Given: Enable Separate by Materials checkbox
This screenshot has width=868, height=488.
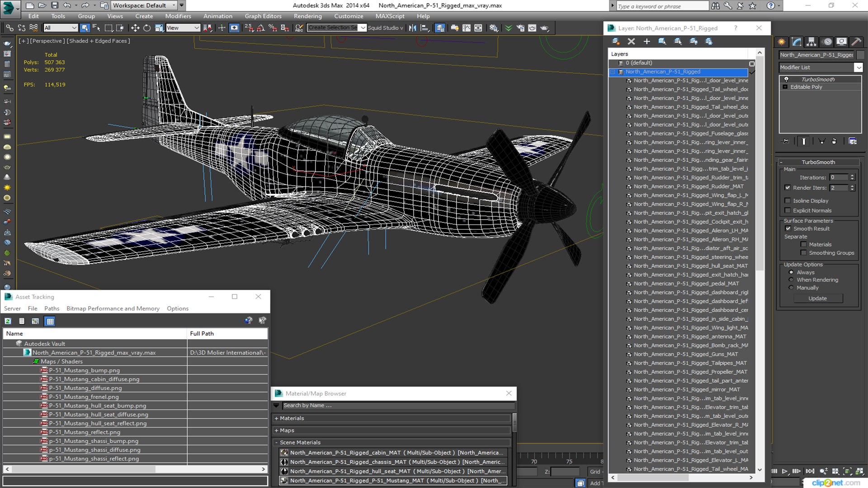Looking at the screenshot, I should tap(803, 244).
